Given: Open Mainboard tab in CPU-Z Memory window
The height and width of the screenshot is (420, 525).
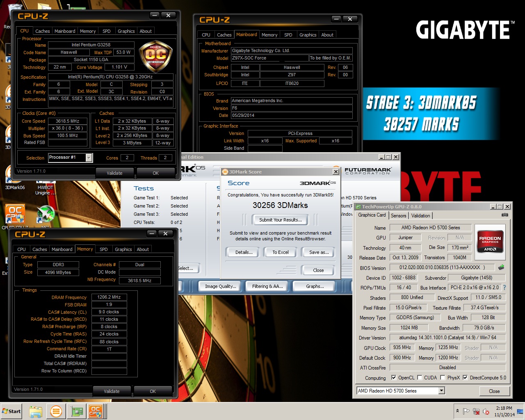Looking at the screenshot, I should (x=62, y=249).
